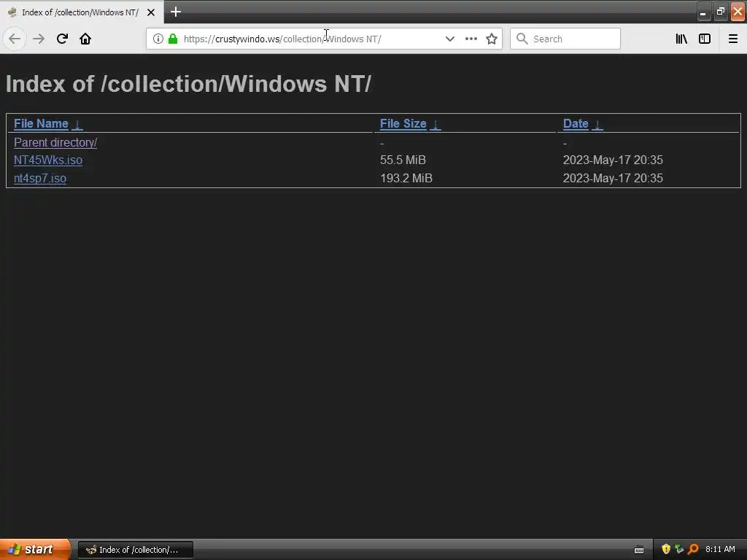Select the Index of /collection/Windows NT/ tab
Screen dimensions: 747x560
[80, 12]
